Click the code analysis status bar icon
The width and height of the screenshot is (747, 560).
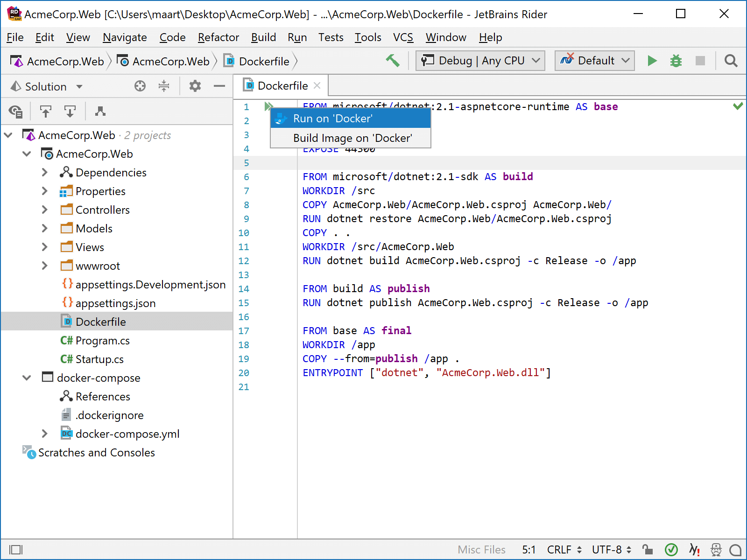coord(695,550)
